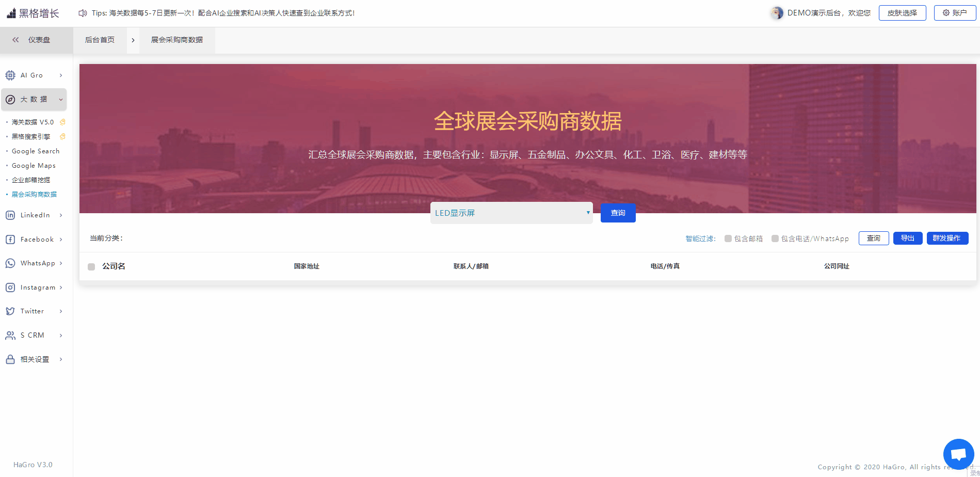The width and height of the screenshot is (980, 477).
Task: Click the Twitter bird icon
Action: [10, 311]
